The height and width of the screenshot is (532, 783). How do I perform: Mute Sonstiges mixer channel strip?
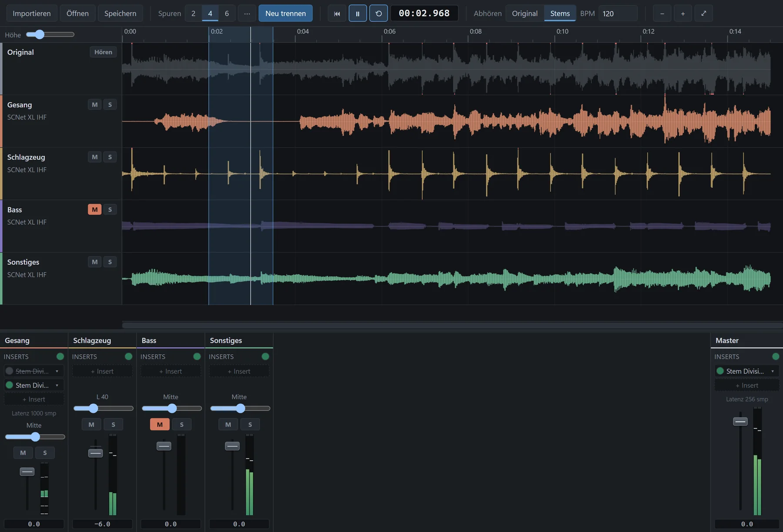point(228,425)
